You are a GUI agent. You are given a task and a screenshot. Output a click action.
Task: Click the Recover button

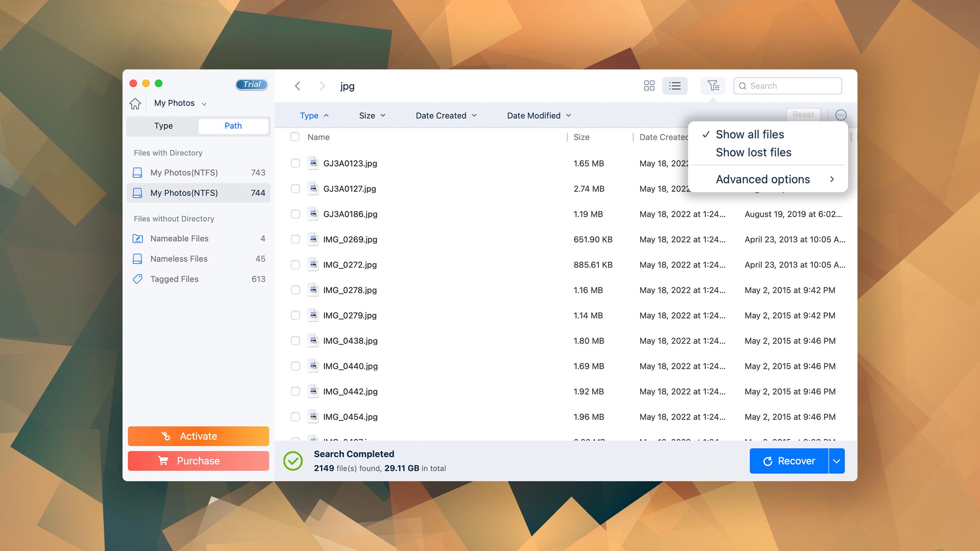(789, 461)
